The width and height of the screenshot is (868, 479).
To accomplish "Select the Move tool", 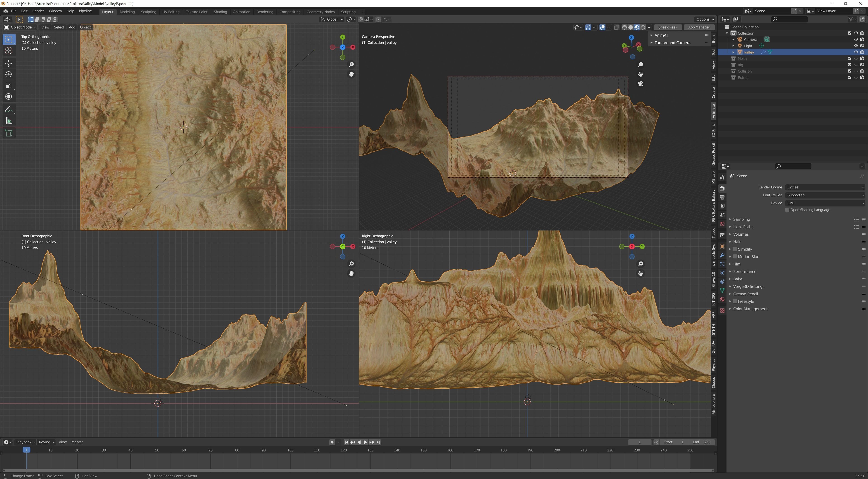I will 9,63.
